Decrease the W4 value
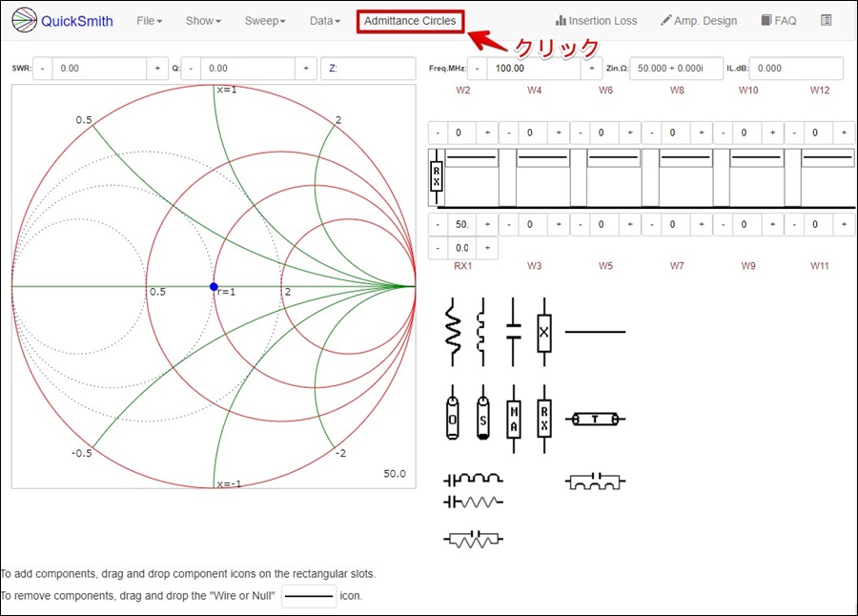The width and height of the screenshot is (858, 616). pyautogui.click(x=509, y=133)
